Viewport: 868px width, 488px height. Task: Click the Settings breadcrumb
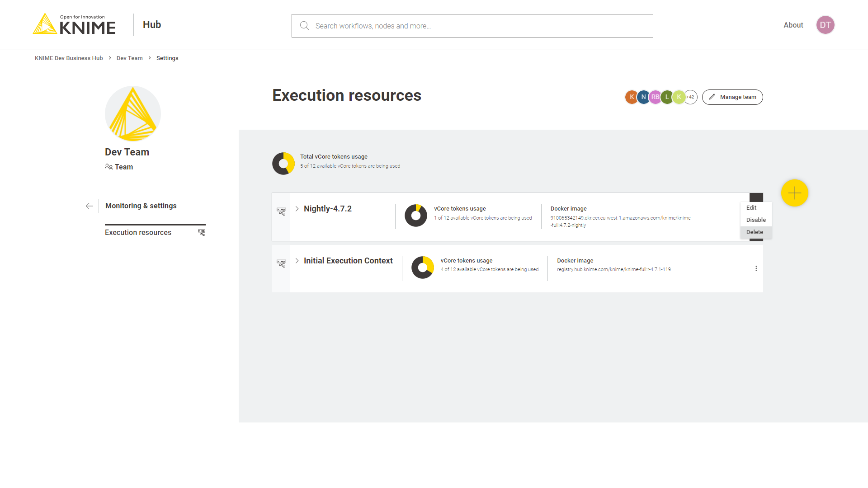167,58
